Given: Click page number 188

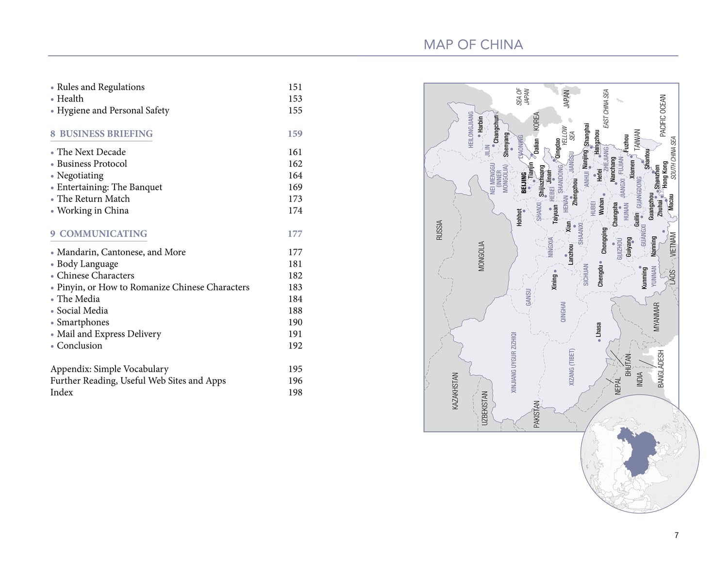Looking at the screenshot, I should tap(295, 310).
